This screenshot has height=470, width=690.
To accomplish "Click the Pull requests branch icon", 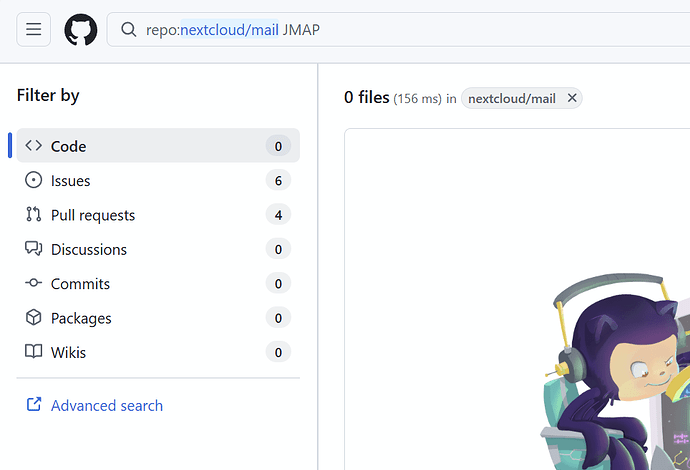I will tap(33, 214).
